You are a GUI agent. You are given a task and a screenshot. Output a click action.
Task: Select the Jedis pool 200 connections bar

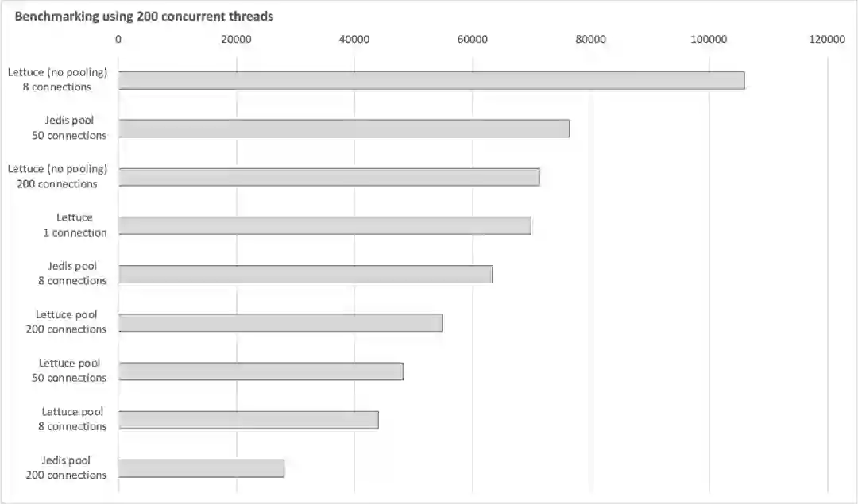coord(201,468)
